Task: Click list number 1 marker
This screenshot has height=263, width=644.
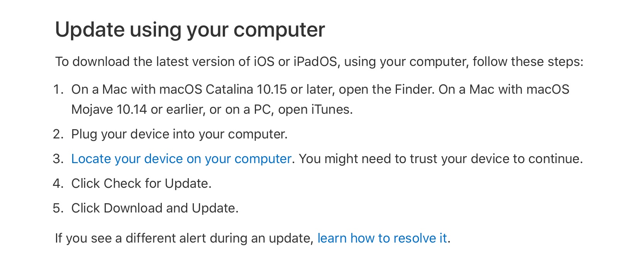Action: point(58,89)
